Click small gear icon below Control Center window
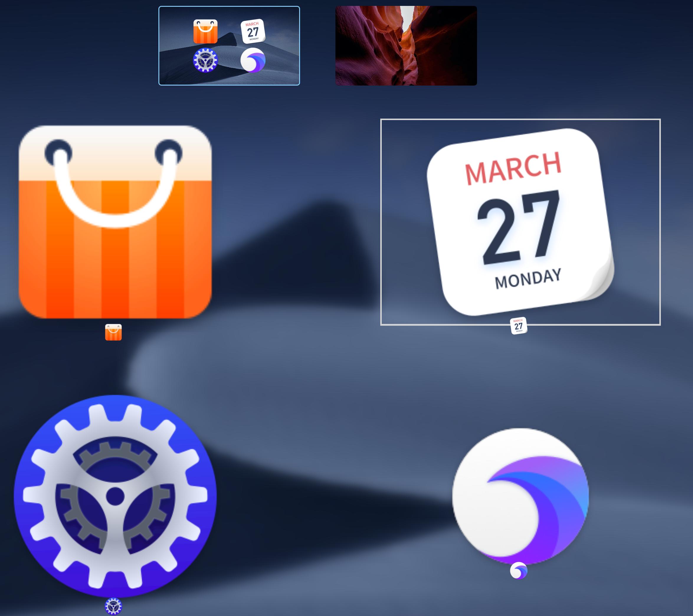Viewport: 693px width, 616px height. point(113,606)
